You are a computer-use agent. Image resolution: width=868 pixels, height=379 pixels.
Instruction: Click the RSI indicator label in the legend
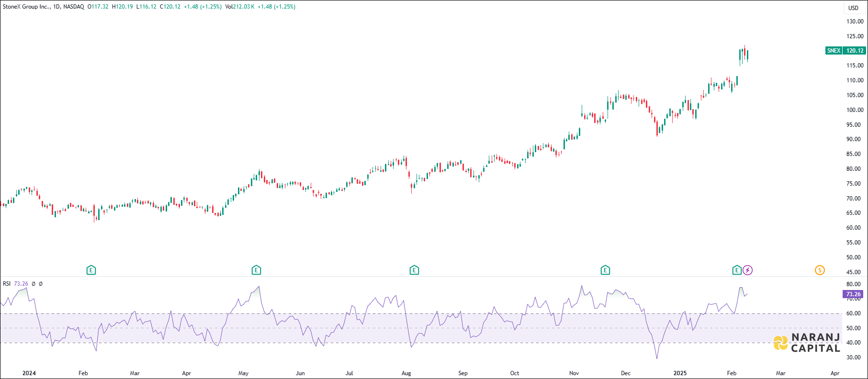[x=7, y=284]
